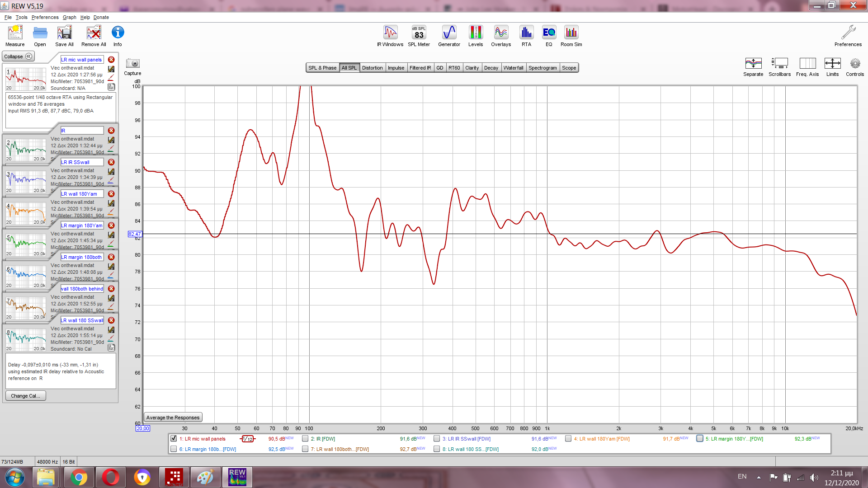Screen dimensions: 868x488
Task: Switch to the Spectrogram tab
Action: click(542, 68)
